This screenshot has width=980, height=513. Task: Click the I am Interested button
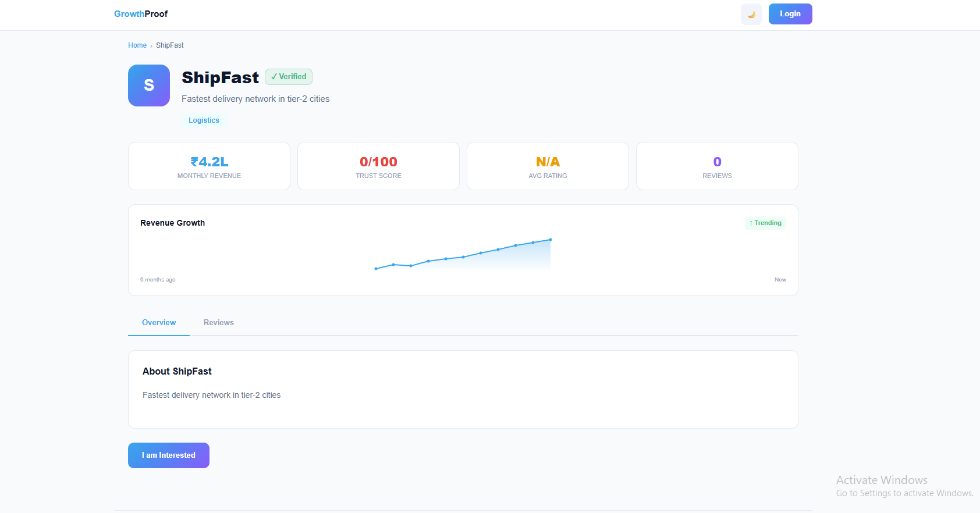tap(169, 455)
